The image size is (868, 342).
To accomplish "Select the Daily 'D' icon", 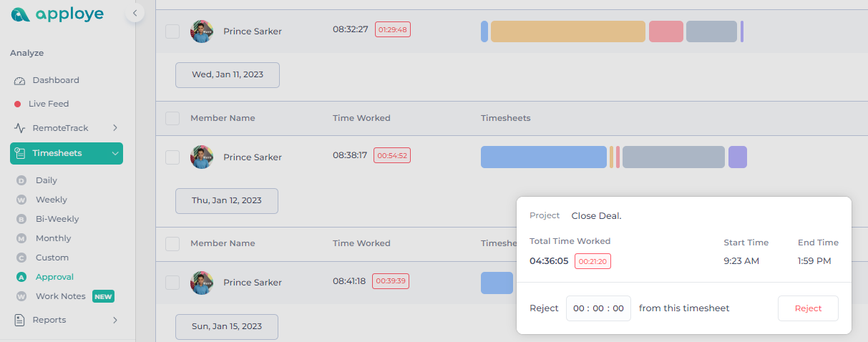I will click(x=21, y=180).
